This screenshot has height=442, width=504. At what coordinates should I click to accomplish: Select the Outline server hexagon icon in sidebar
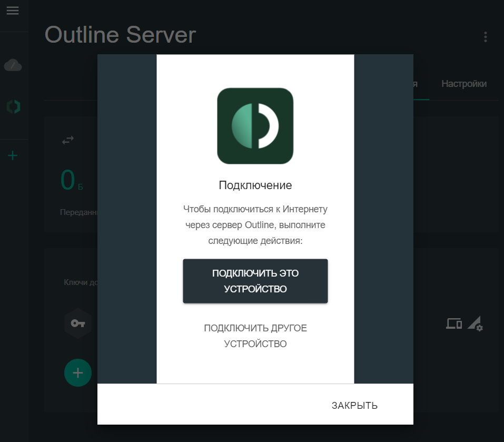pos(13,106)
